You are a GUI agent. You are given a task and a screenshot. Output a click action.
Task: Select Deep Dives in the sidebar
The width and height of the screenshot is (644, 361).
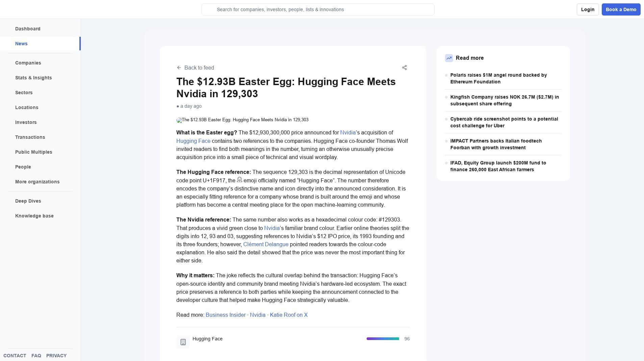(28, 201)
